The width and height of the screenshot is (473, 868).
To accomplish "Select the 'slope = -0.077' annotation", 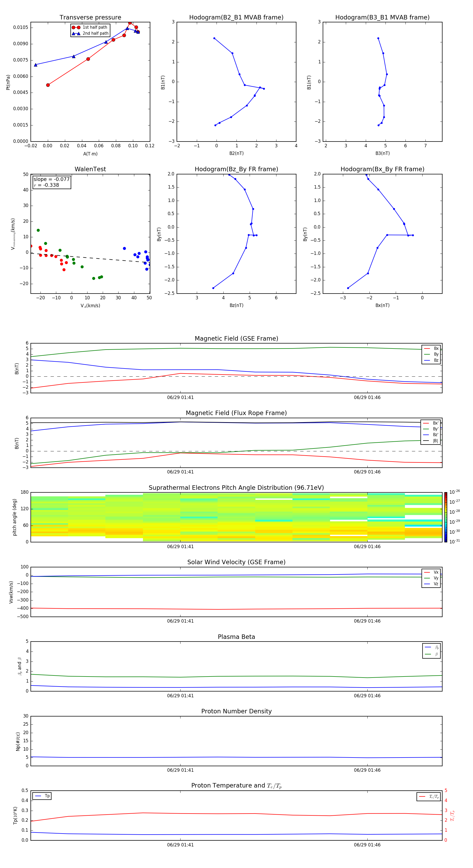I will (52, 179).
